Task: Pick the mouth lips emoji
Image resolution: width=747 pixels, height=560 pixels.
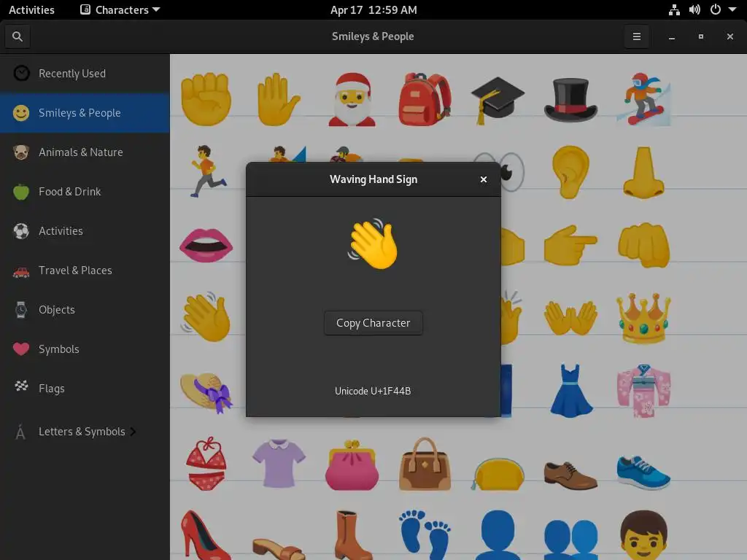Action: tap(206, 245)
